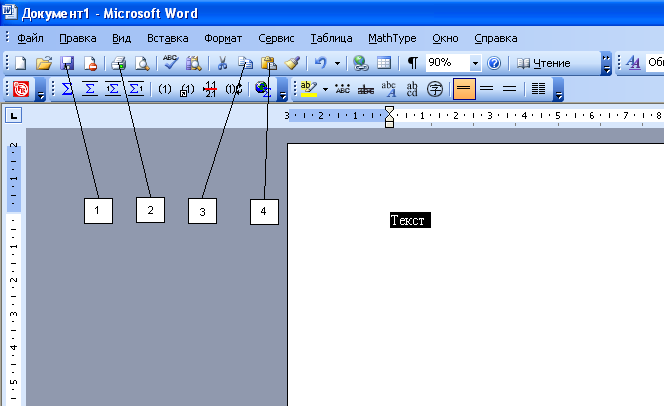This screenshot has width=664, height=406.
Task: Insert left-numbered display equation sigma icon
Action: point(113,89)
